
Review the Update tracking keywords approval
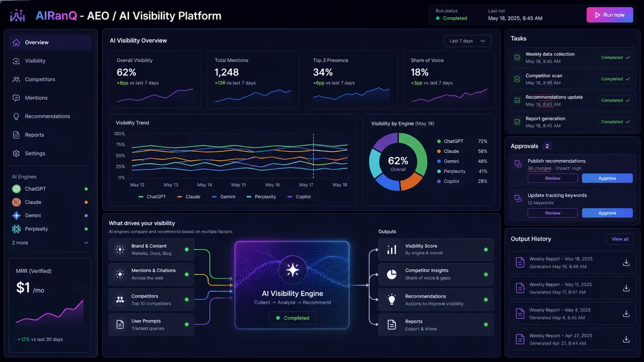(553, 213)
